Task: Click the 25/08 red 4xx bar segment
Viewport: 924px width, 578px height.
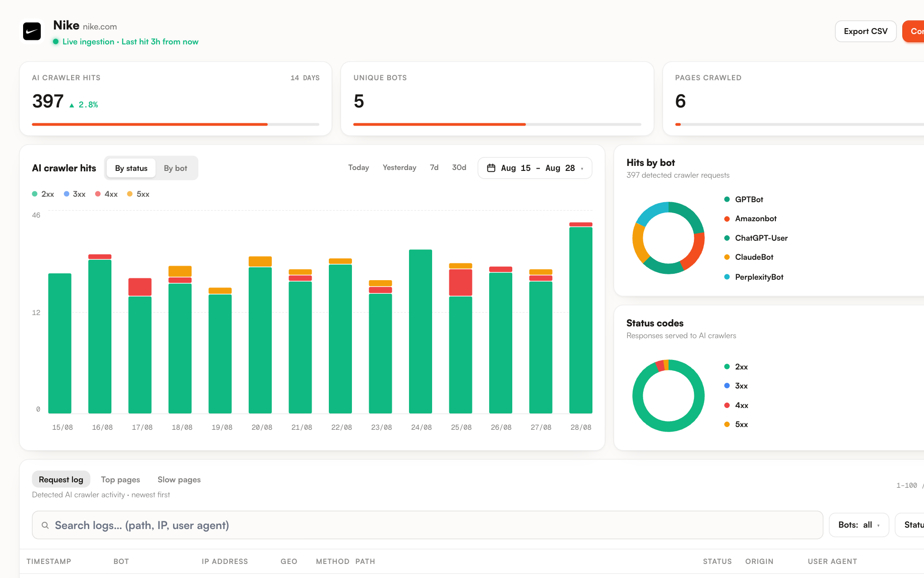Action: coord(461,282)
